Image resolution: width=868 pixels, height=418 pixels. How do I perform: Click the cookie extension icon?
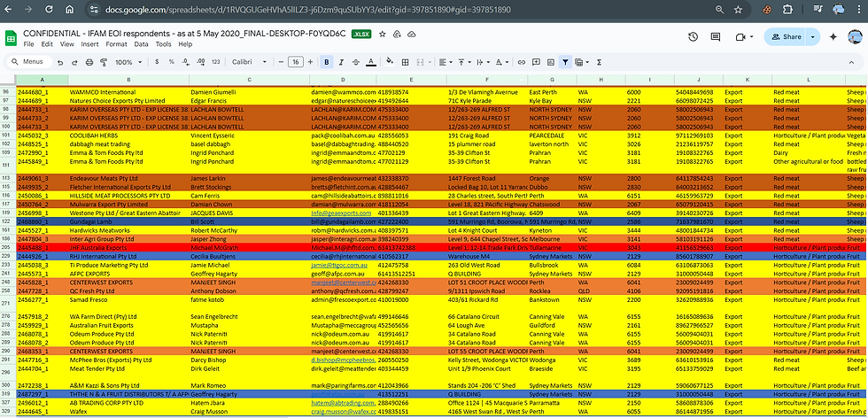click(x=768, y=10)
